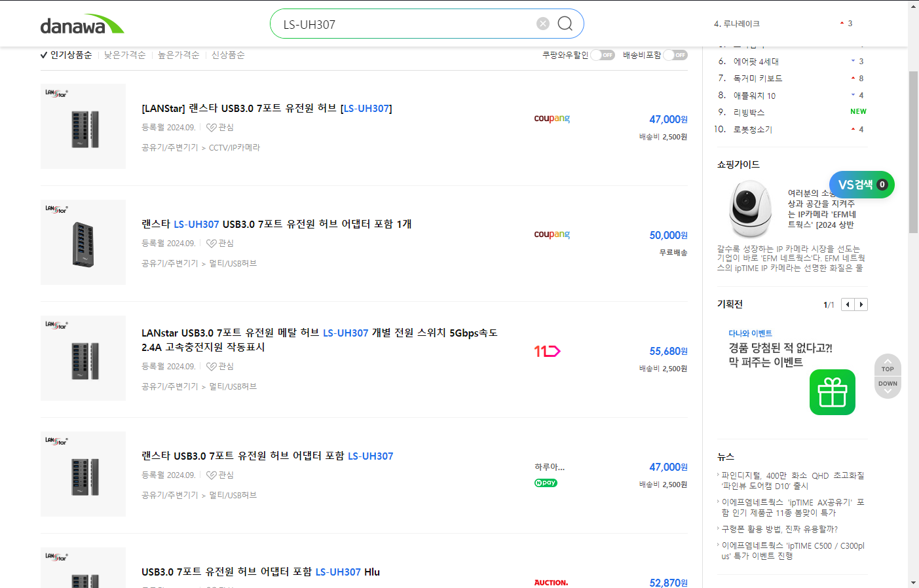Read news ipTIME AX공유기 봄맞이 특가
Image resolution: width=919 pixels, height=588 pixels.
(x=793, y=507)
